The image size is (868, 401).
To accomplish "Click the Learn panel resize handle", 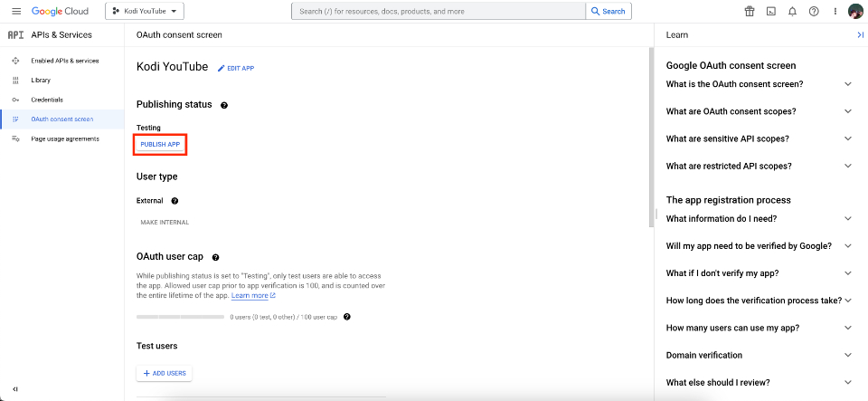I will (x=656, y=213).
